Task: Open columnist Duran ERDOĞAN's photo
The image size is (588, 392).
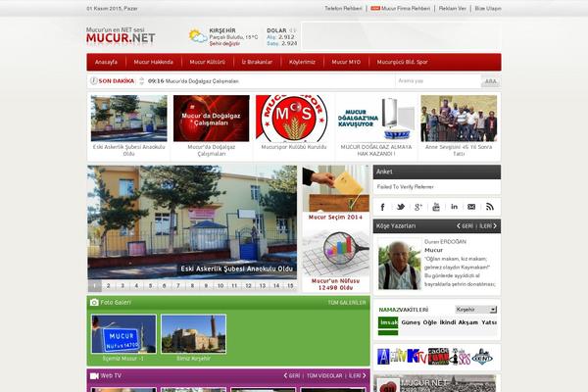Action: (400, 266)
